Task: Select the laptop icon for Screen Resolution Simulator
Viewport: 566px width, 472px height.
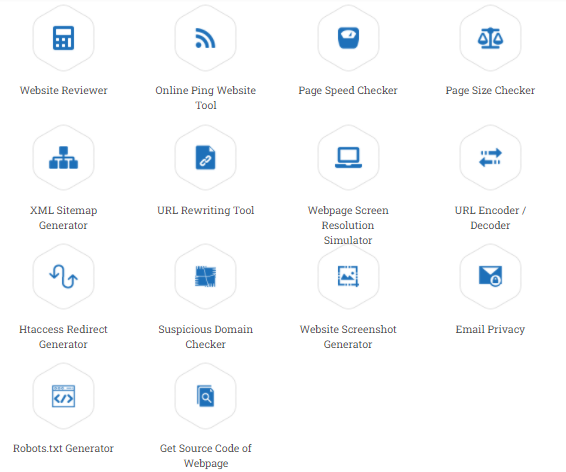Action: coord(348,157)
